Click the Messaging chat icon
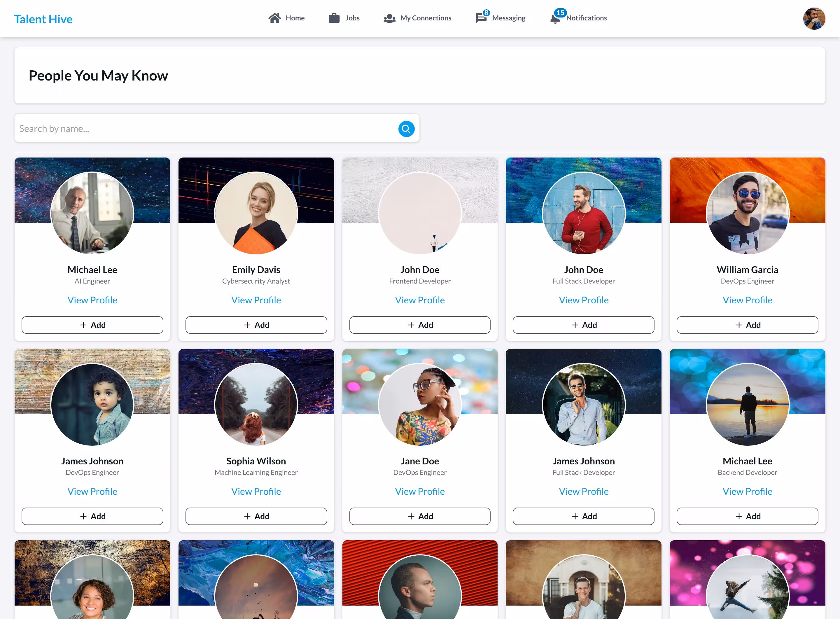 click(481, 18)
